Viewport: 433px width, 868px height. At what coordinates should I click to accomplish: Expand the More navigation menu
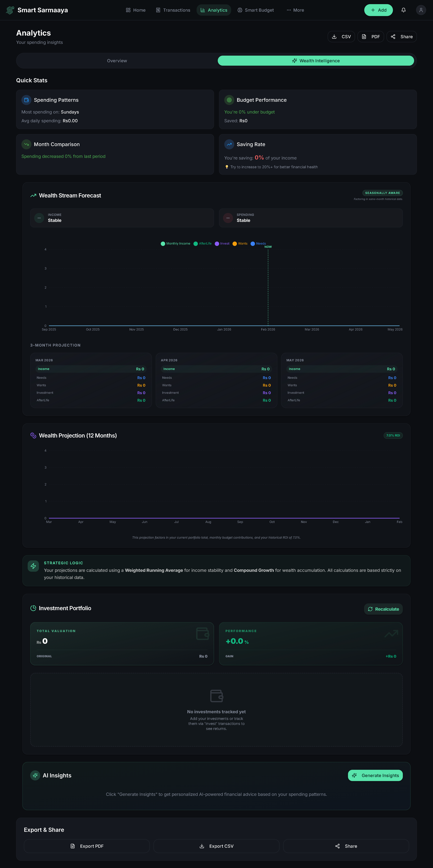pyautogui.click(x=295, y=10)
